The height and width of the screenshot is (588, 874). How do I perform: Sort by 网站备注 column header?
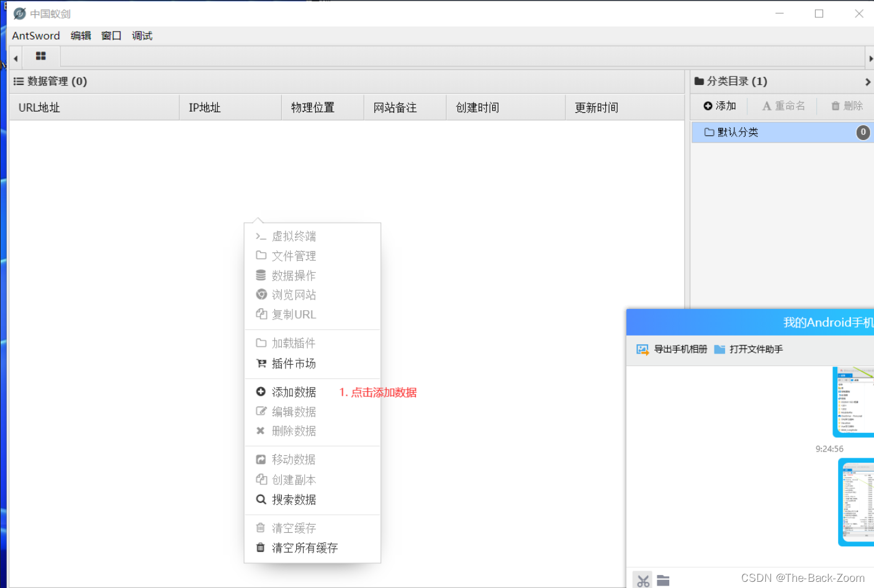[405, 107]
